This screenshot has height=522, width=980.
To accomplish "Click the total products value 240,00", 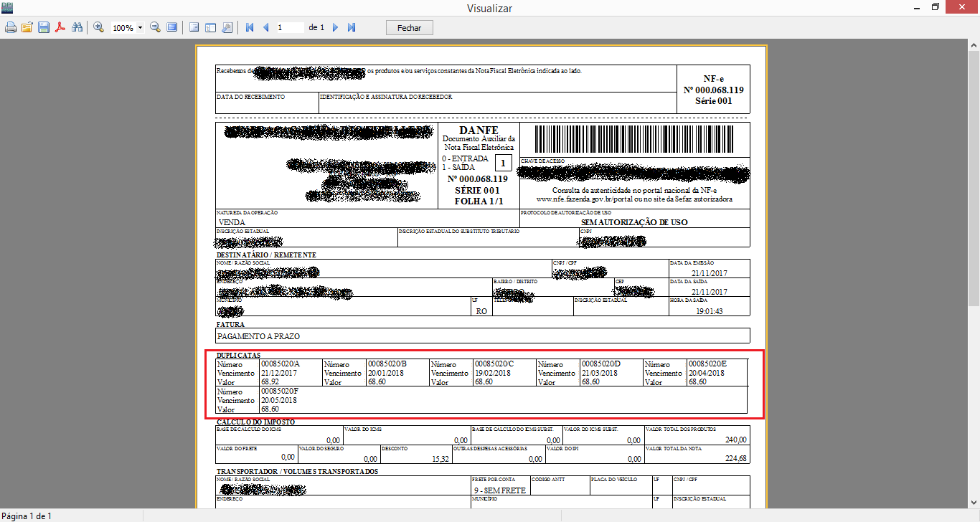I will (735, 440).
